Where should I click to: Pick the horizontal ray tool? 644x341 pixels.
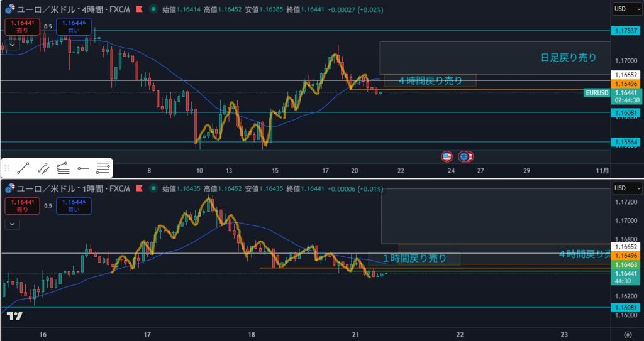tap(83, 168)
